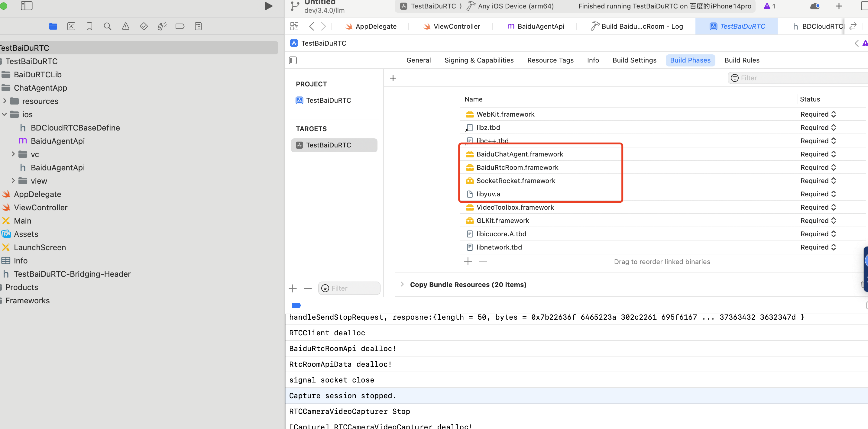
Task: Open TestBaiDuRTC-Bridging-Header file
Action: click(x=66, y=274)
